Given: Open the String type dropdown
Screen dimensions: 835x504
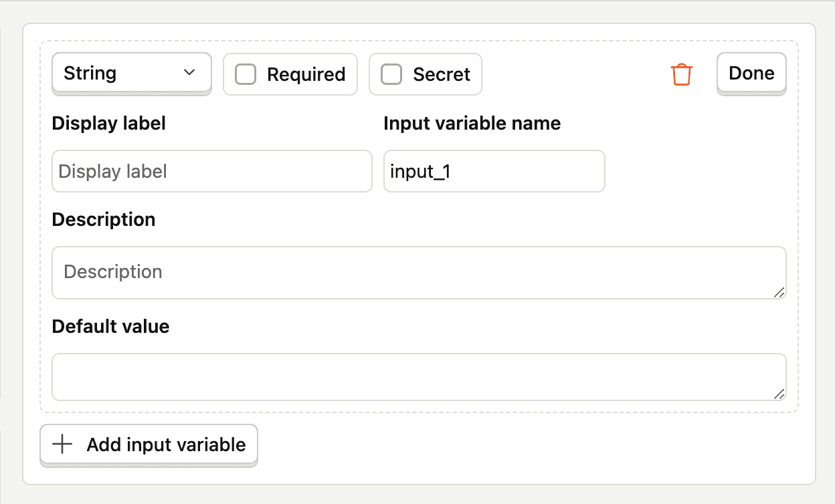Looking at the screenshot, I should point(132,73).
